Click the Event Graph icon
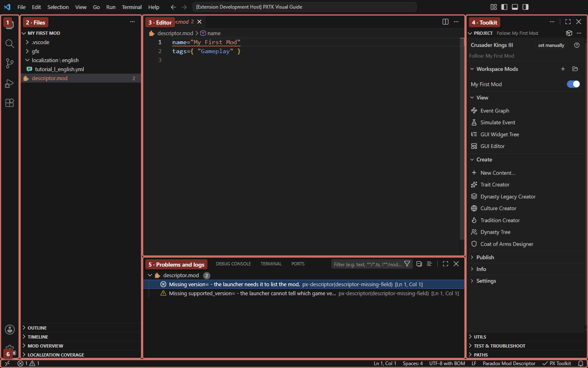Screen dimensions: 588x368 click(474, 110)
